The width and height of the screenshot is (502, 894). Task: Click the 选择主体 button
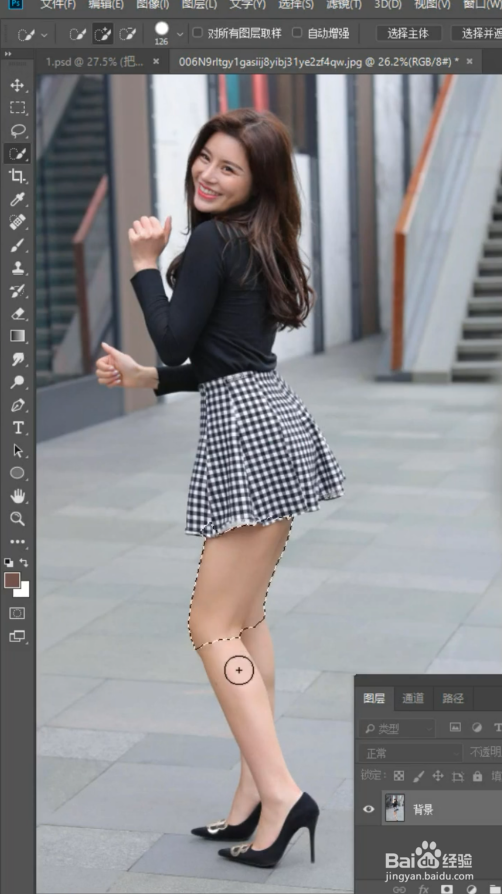coord(408,33)
